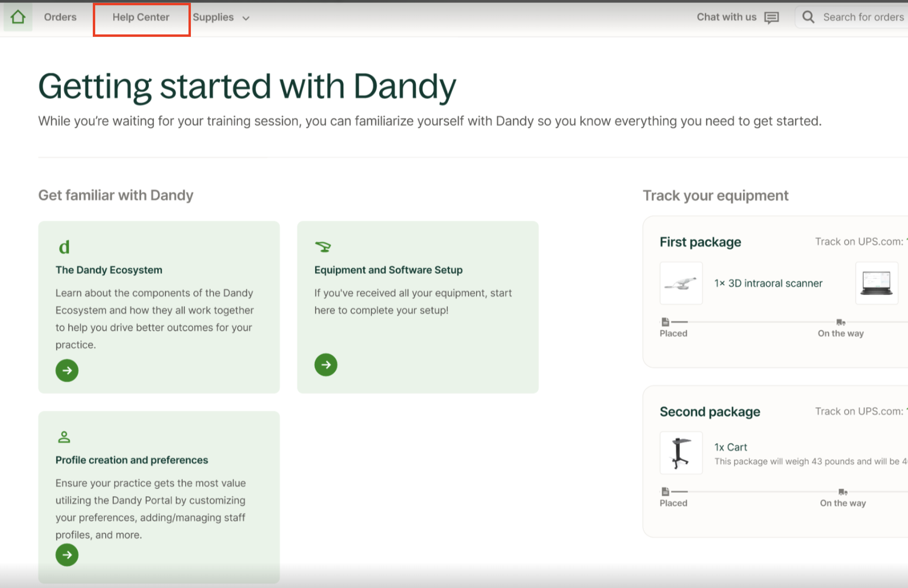Click First package Track on UPS.com link

(x=860, y=242)
